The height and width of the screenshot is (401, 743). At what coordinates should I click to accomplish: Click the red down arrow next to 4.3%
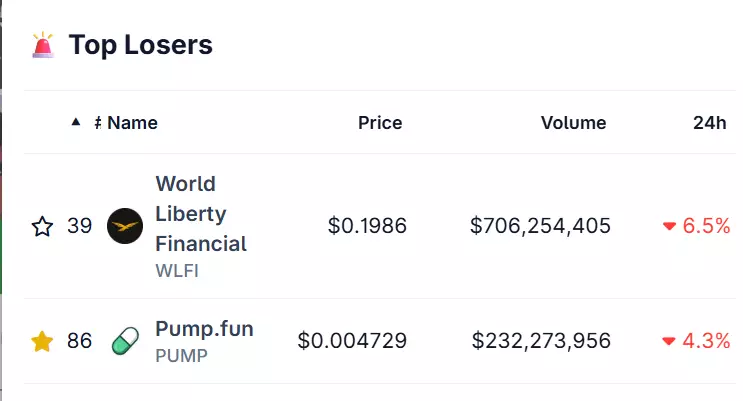pyautogui.click(x=669, y=341)
